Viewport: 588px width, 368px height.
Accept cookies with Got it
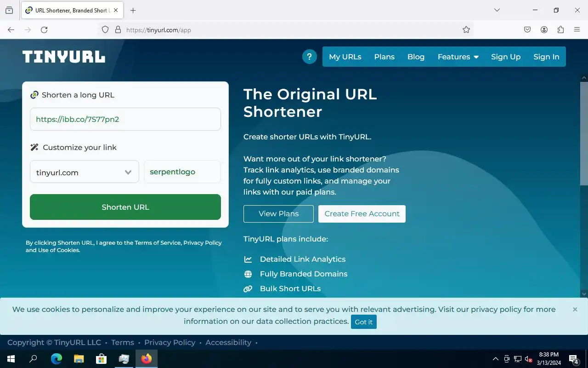pyautogui.click(x=363, y=322)
